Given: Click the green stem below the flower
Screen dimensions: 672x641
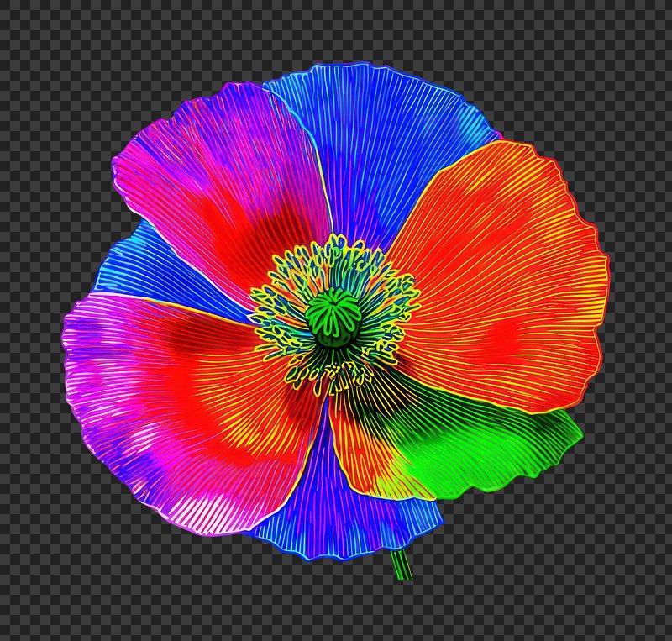Looking at the screenshot, I should [x=402, y=565].
